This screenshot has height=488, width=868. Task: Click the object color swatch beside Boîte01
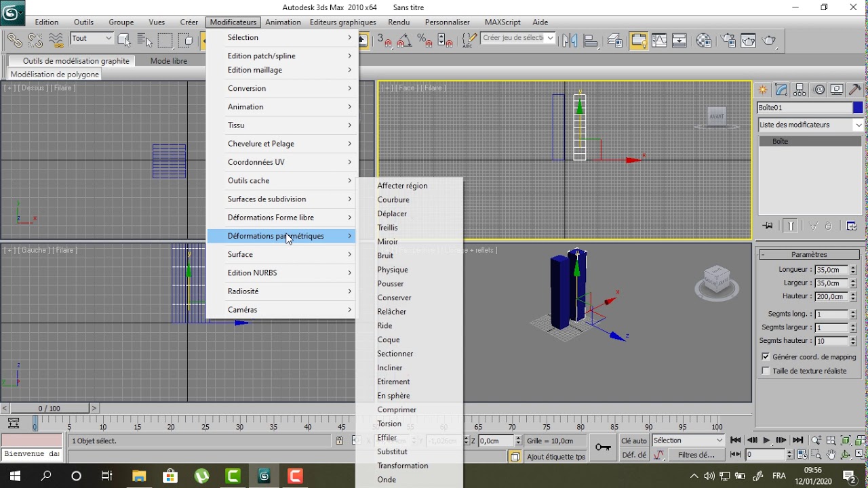(x=858, y=107)
